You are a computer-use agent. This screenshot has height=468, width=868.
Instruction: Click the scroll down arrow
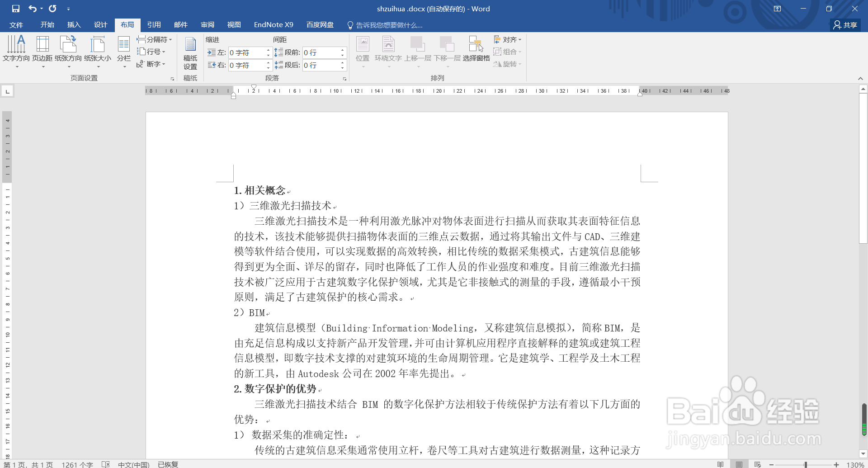(863, 454)
